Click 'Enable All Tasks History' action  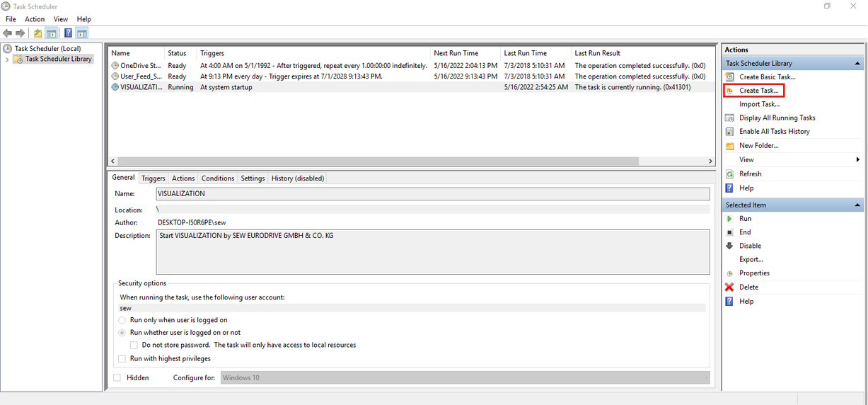coord(774,132)
